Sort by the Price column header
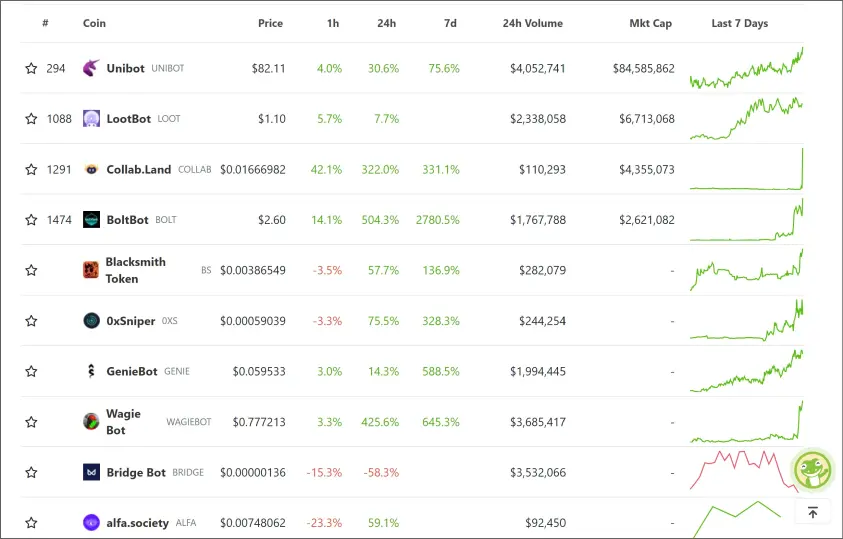Screen dimensions: 843x539 (270, 23)
